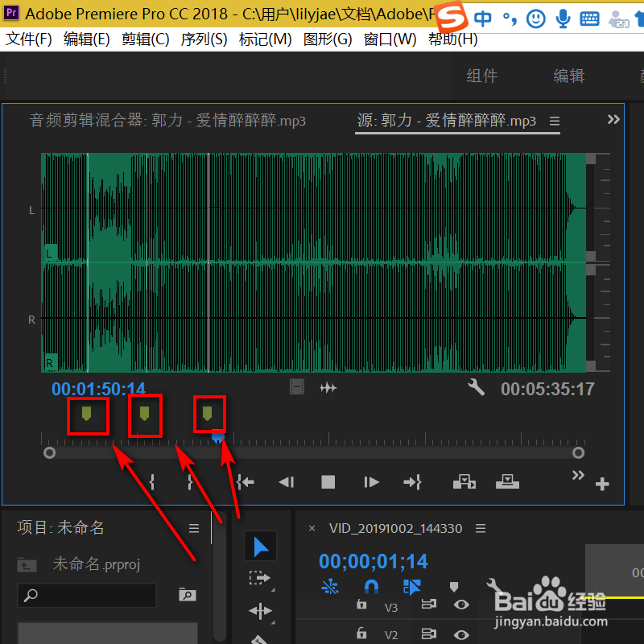Open Source panel hamburger menu
644x644 pixels.
point(555,122)
